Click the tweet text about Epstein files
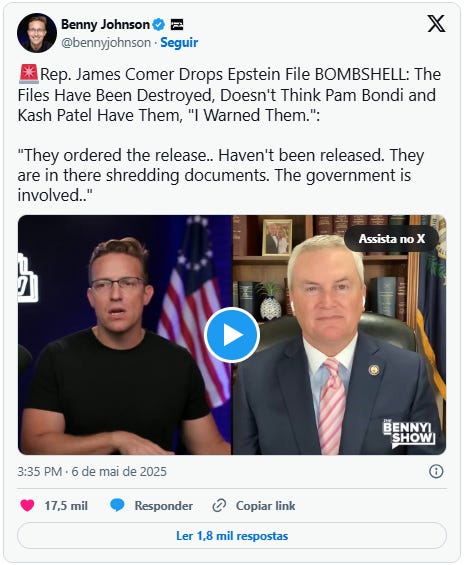The width and height of the screenshot is (464, 565). (229, 135)
